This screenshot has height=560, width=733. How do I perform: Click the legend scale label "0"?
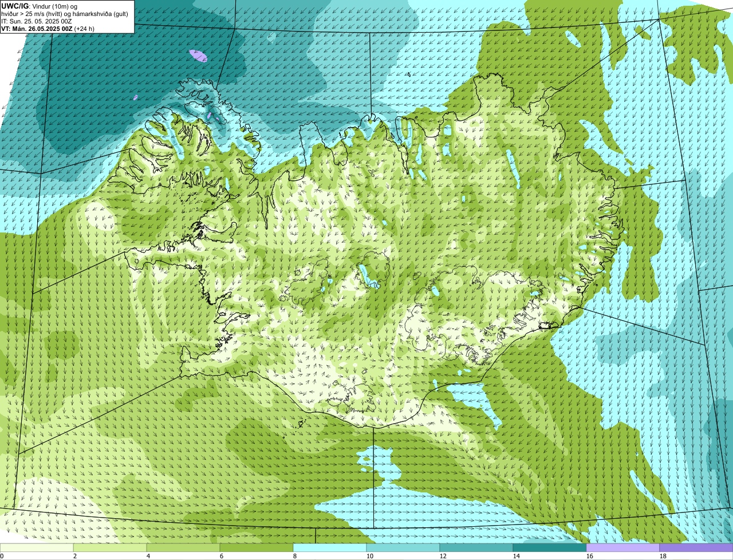[x=2, y=556]
